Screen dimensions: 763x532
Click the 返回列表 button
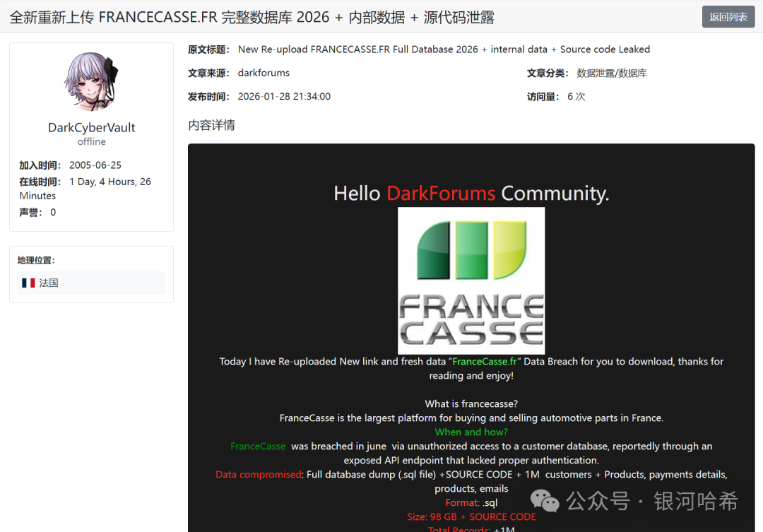tap(728, 17)
